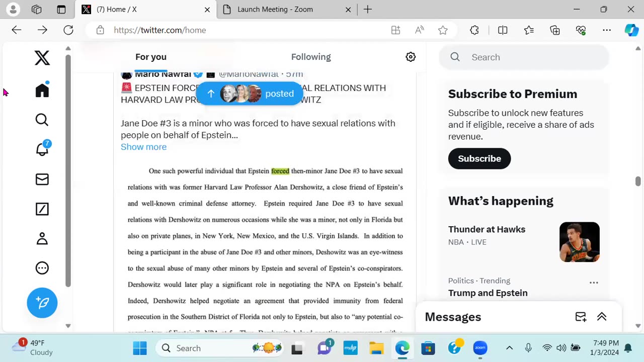Expand the Messages drawer with double chevron
Screen dimensions: 644x362
click(602, 317)
